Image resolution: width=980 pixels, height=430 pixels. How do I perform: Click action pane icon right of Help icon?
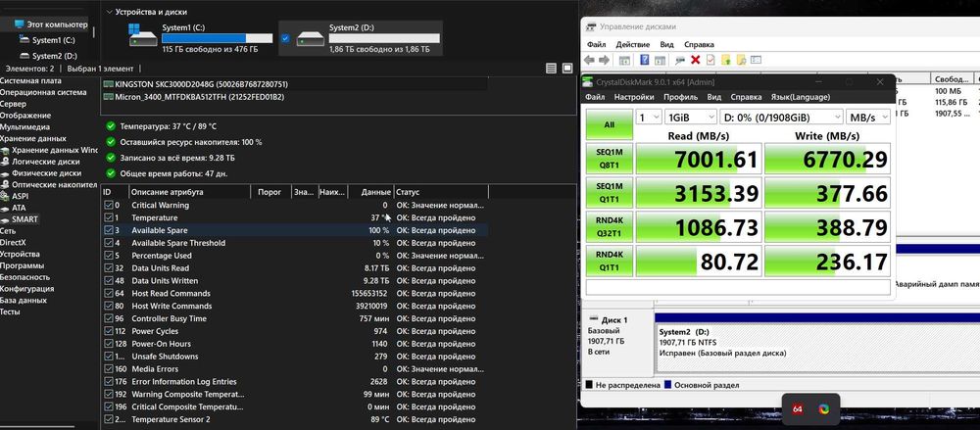660,60
